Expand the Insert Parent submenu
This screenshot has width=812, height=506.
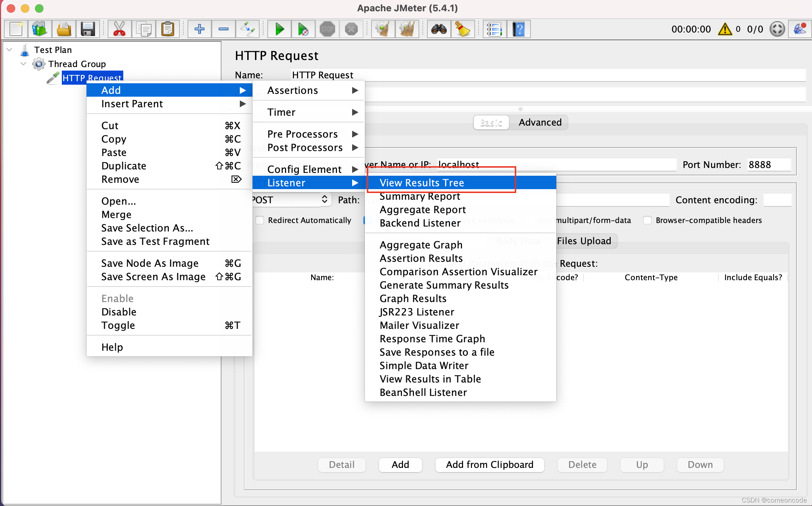169,104
